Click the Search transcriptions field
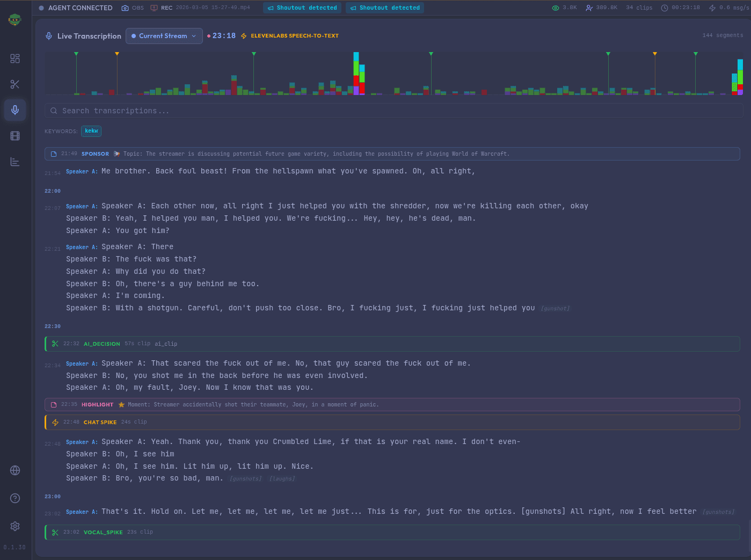This screenshot has height=560, width=751. (x=394, y=111)
